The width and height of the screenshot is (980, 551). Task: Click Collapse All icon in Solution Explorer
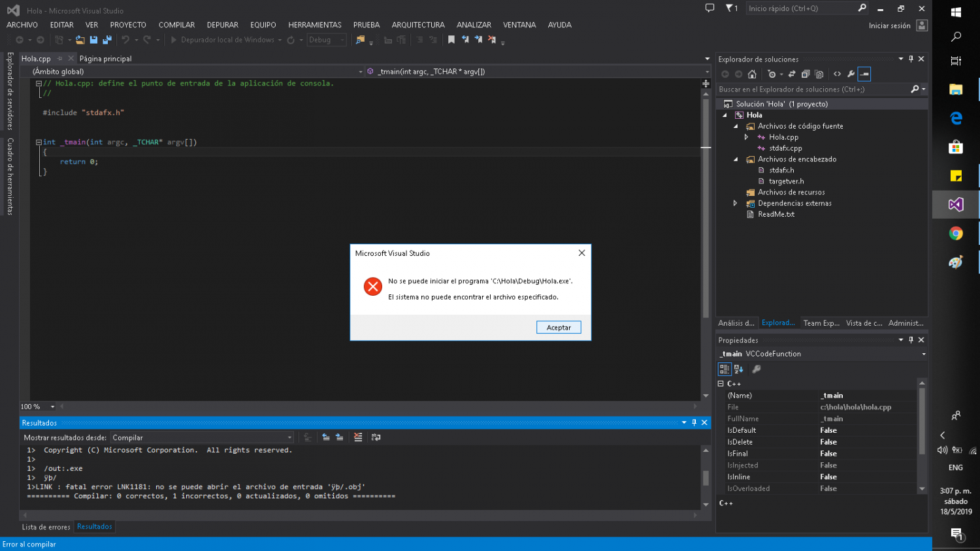click(806, 74)
